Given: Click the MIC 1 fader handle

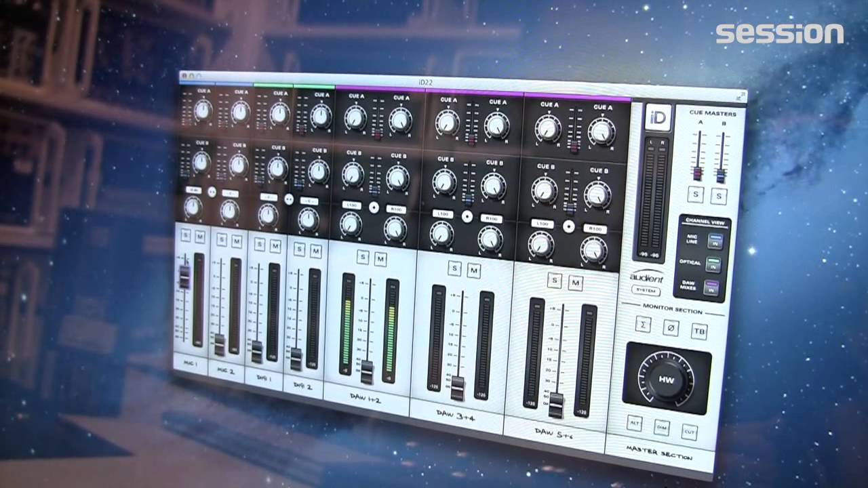Looking at the screenshot, I should tap(184, 277).
